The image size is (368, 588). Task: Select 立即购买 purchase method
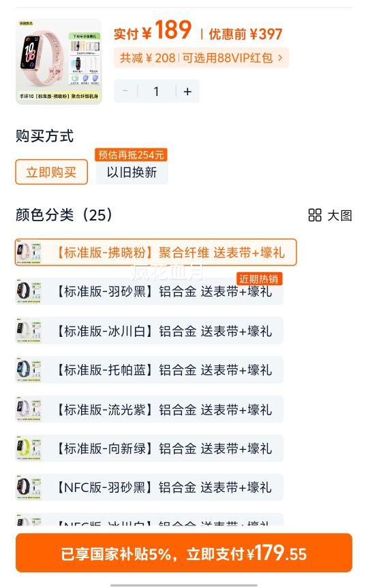tap(51, 172)
